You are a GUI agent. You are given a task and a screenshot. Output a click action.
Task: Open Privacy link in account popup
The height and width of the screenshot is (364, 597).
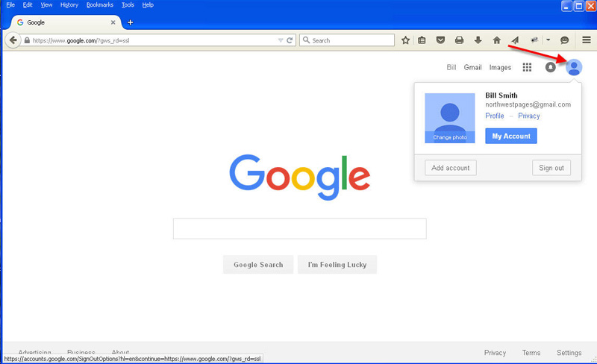tap(529, 116)
